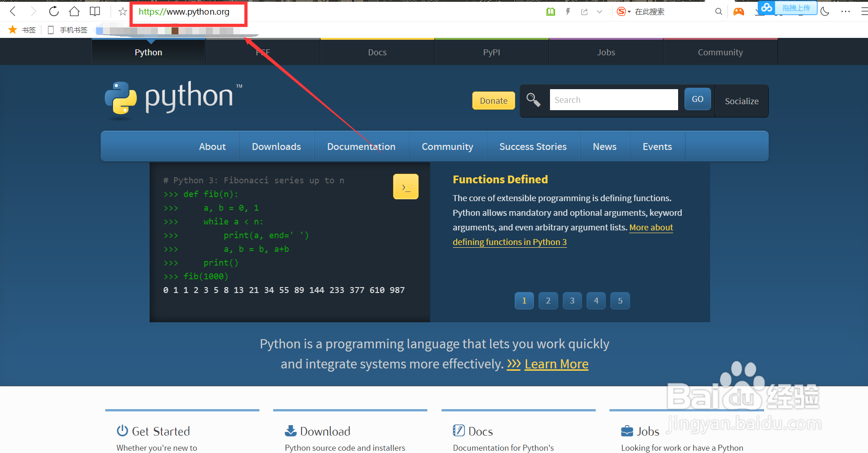Open the Download heading link

point(325,431)
